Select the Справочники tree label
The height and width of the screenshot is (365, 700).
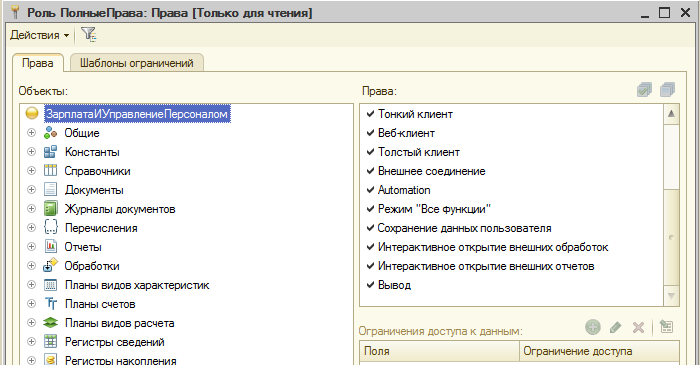coord(97,171)
